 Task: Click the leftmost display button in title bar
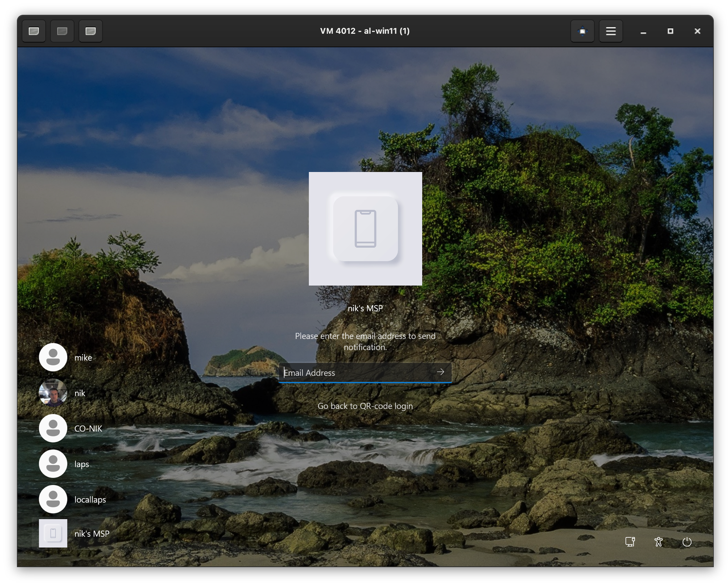pos(34,31)
